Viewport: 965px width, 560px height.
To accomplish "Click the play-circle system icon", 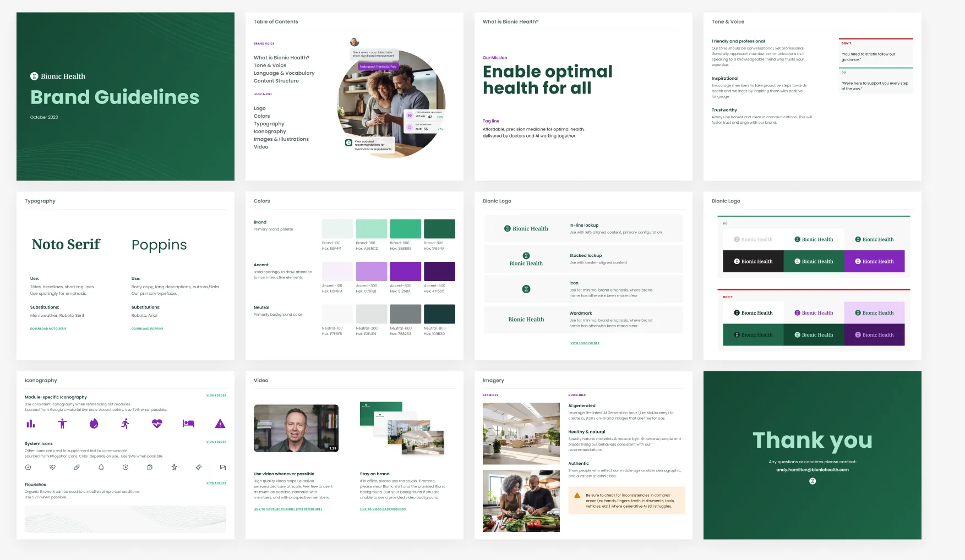I will coord(126,467).
